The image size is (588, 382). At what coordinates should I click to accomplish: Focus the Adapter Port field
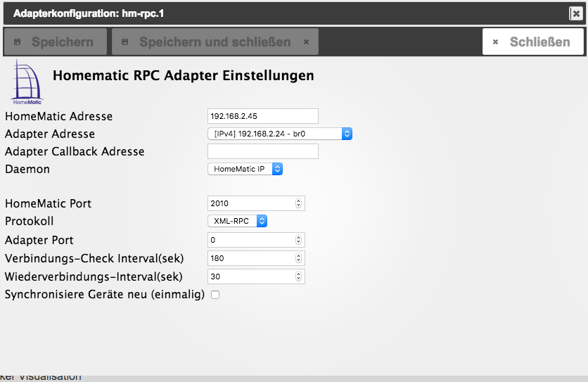pyautogui.click(x=256, y=240)
